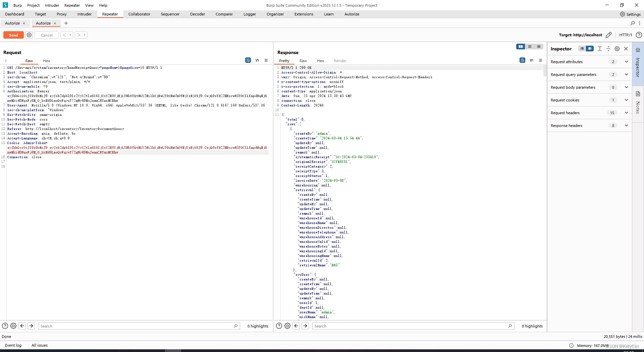Open Inspector settings gear
The image size is (644, 352).
617,49
